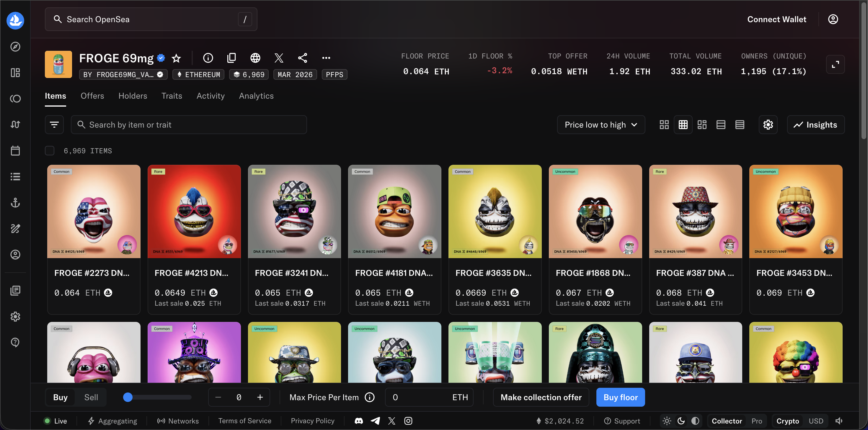Screen dimensions: 868x430
Task: Open item display settings gear
Action: tap(768, 125)
